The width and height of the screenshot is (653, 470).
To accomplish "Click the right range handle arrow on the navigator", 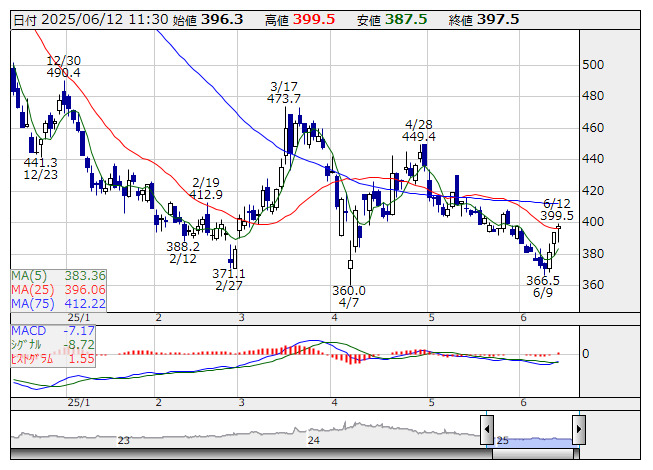I will click(x=579, y=429).
